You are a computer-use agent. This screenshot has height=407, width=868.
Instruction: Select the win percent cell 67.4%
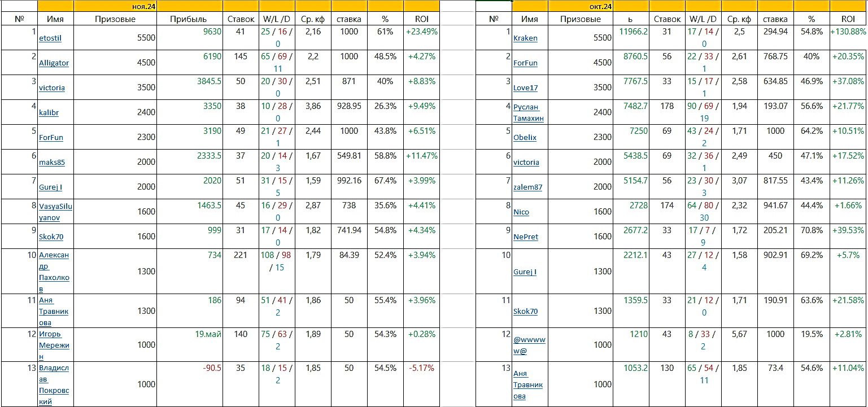point(385,187)
